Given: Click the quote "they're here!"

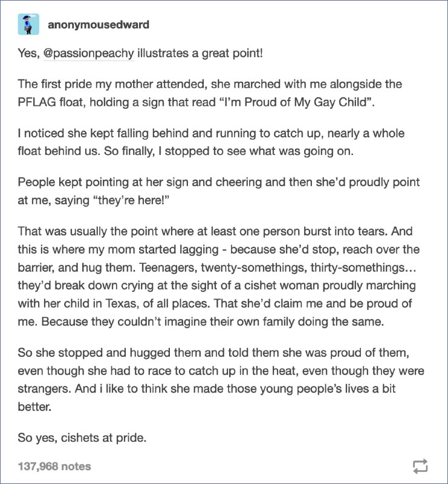Looking at the screenshot, I should 132,200.
